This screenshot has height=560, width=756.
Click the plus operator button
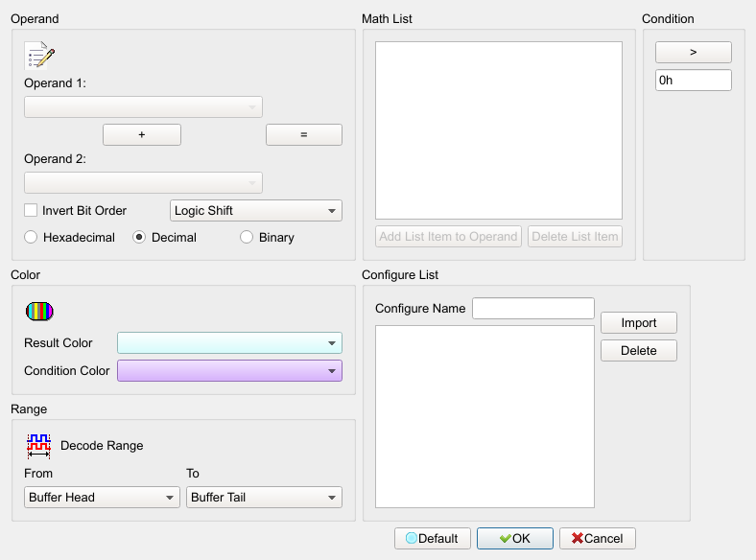click(142, 134)
